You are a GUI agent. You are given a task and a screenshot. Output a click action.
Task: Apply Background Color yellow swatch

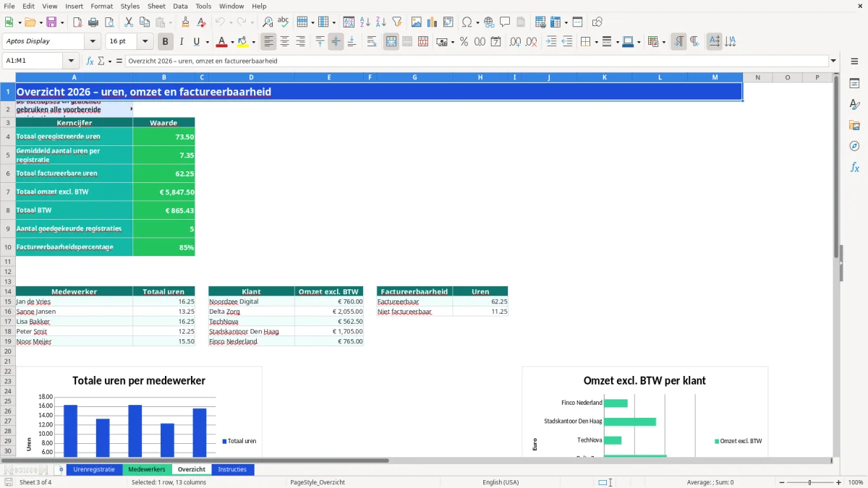click(x=243, y=42)
